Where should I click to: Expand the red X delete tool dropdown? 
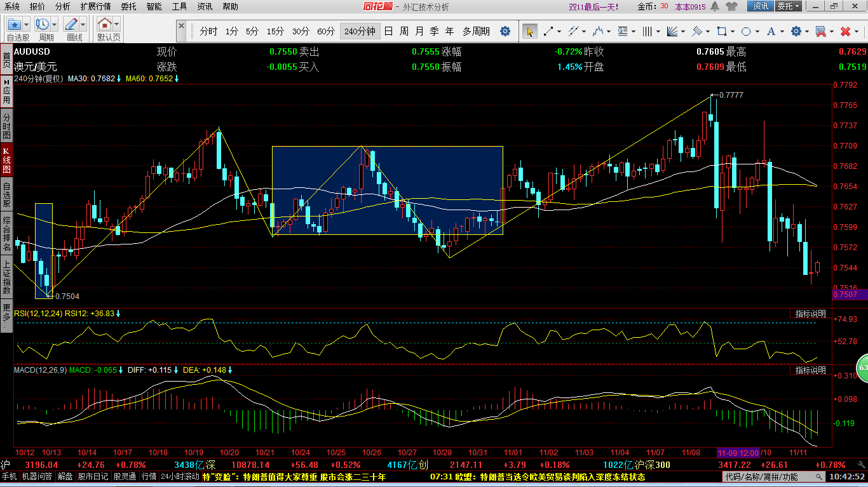pyautogui.click(x=857, y=31)
